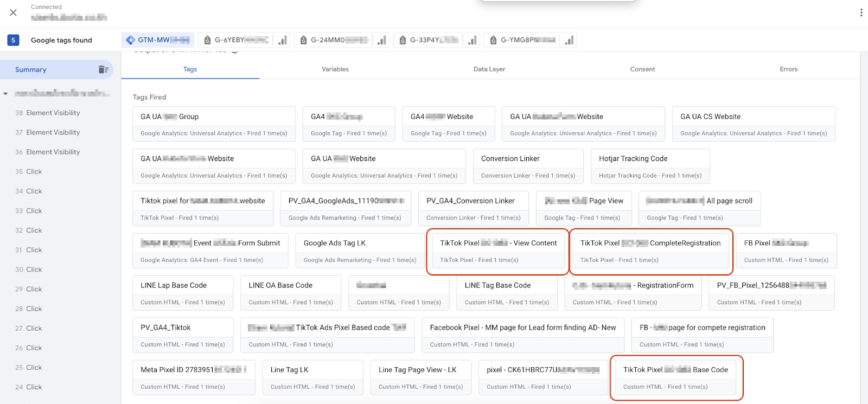
Task: Select the G-6YEBY Google tag chip
Action: click(x=244, y=40)
